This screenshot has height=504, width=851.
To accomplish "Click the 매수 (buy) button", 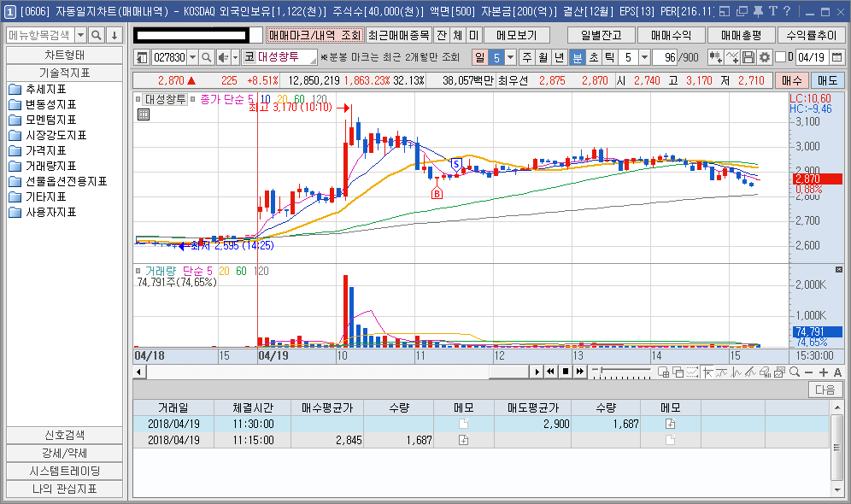I will [x=792, y=80].
